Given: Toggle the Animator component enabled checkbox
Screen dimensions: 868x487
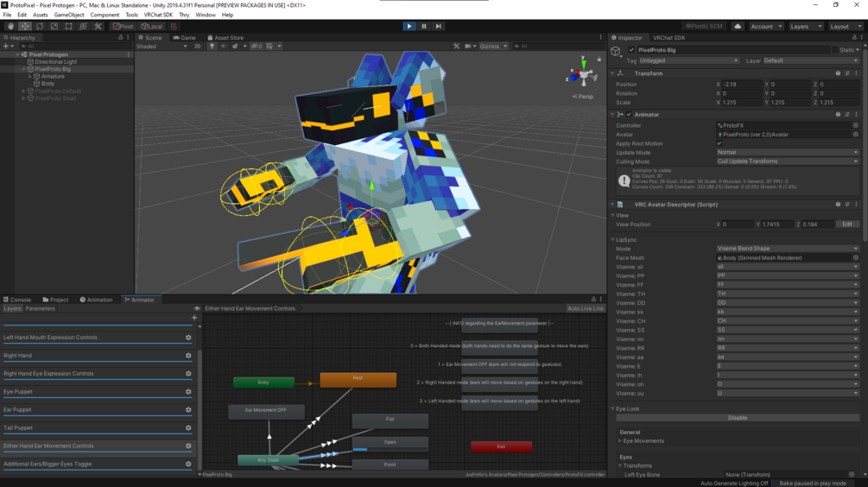Looking at the screenshot, I should [629, 115].
